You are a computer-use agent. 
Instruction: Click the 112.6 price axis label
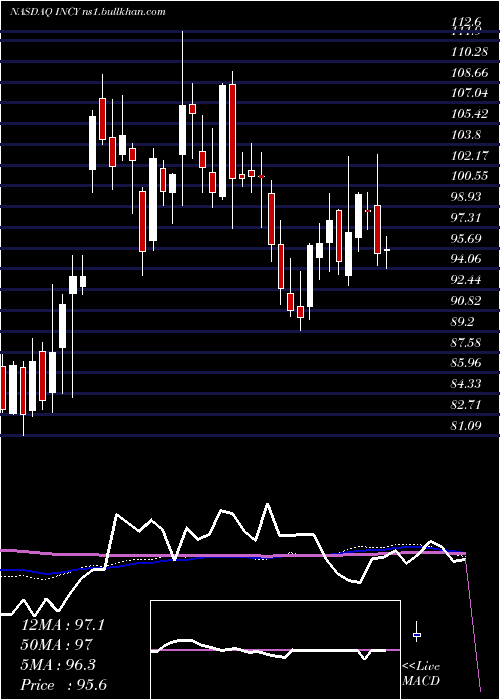click(x=467, y=21)
